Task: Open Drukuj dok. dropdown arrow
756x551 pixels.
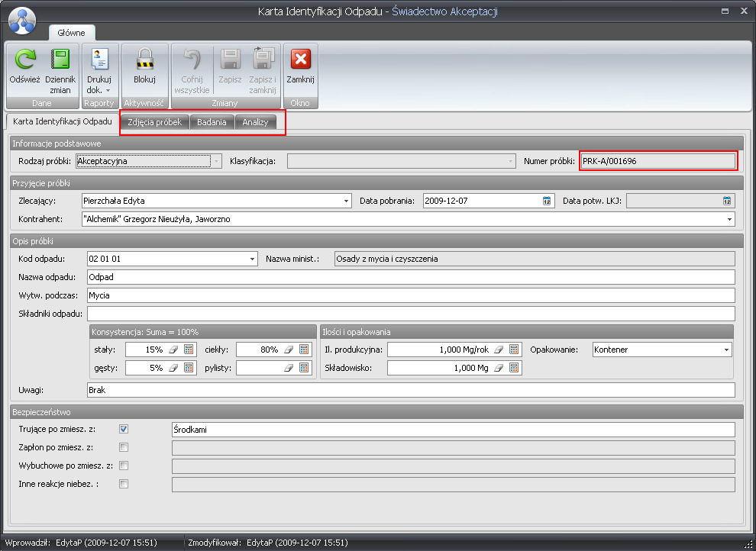Action: click(x=108, y=91)
